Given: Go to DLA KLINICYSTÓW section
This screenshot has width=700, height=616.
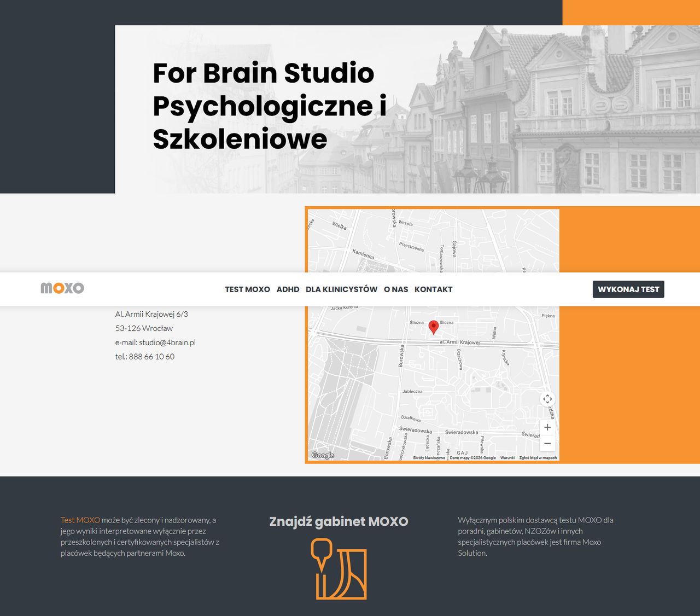Looking at the screenshot, I should [341, 289].
